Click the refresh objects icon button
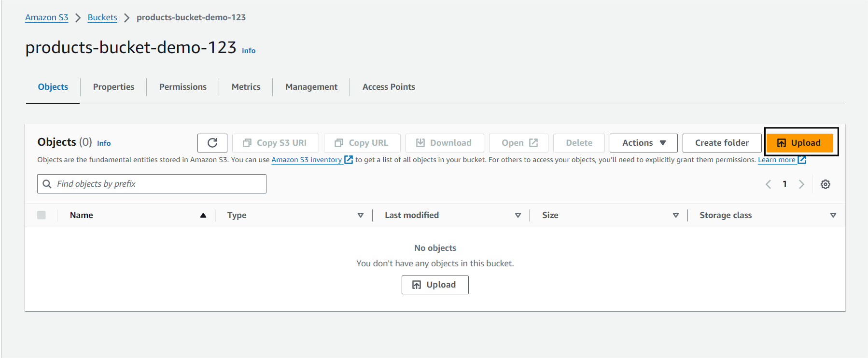 pyautogui.click(x=212, y=143)
